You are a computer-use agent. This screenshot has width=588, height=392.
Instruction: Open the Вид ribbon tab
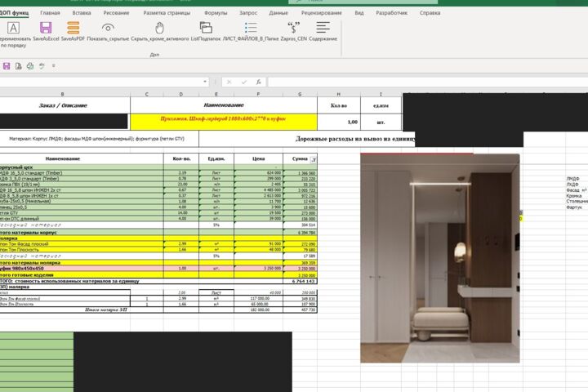point(359,13)
